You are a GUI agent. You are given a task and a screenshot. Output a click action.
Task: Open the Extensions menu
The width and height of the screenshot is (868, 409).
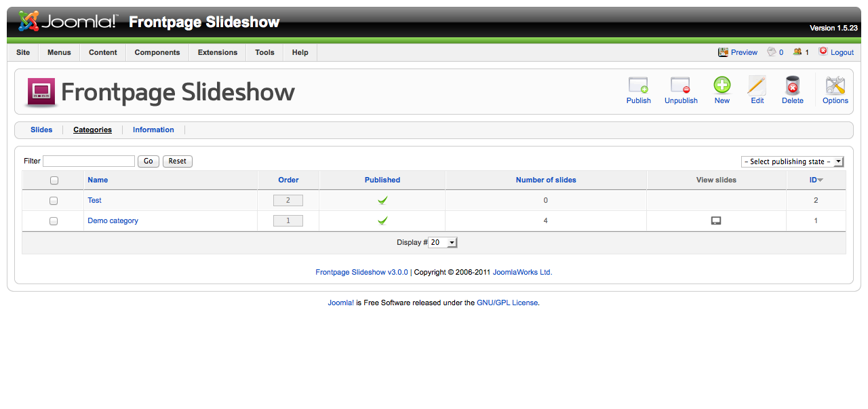pyautogui.click(x=218, y=52)
